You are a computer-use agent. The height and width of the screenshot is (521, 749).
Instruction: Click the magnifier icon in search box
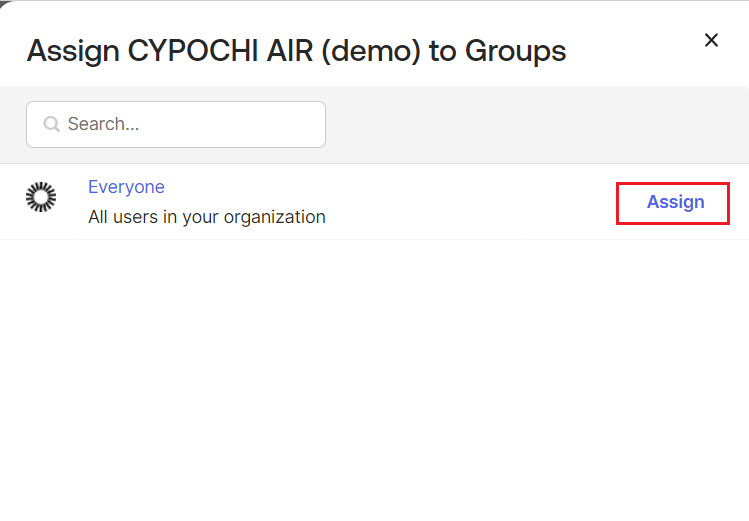click(x=52, y=124)
